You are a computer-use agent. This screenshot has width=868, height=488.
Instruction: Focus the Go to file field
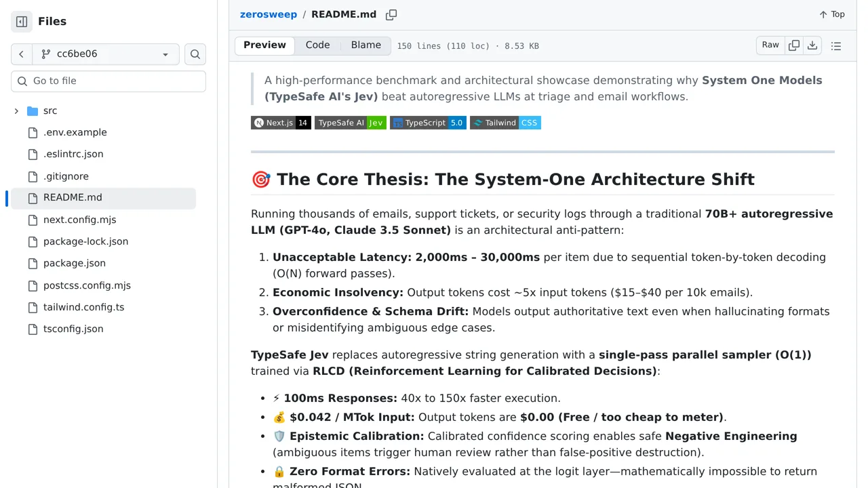point(108,81)
